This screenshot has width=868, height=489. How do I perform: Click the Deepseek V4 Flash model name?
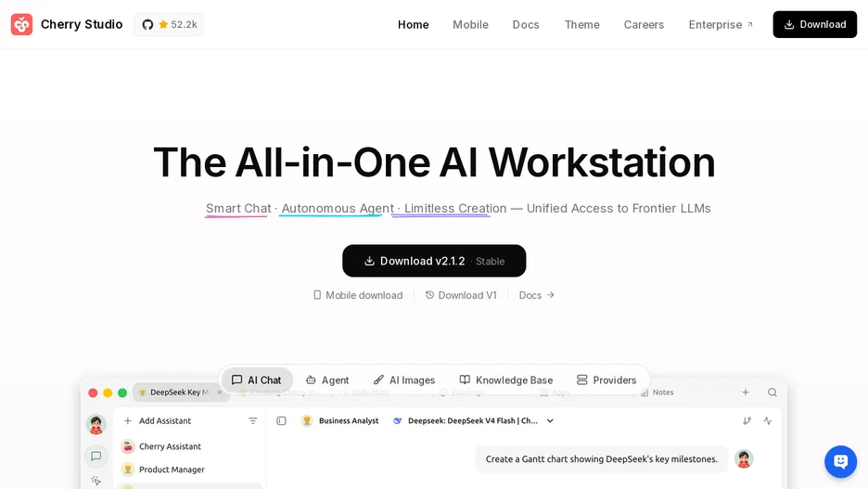pyautogui.click(x=473, y=421)
